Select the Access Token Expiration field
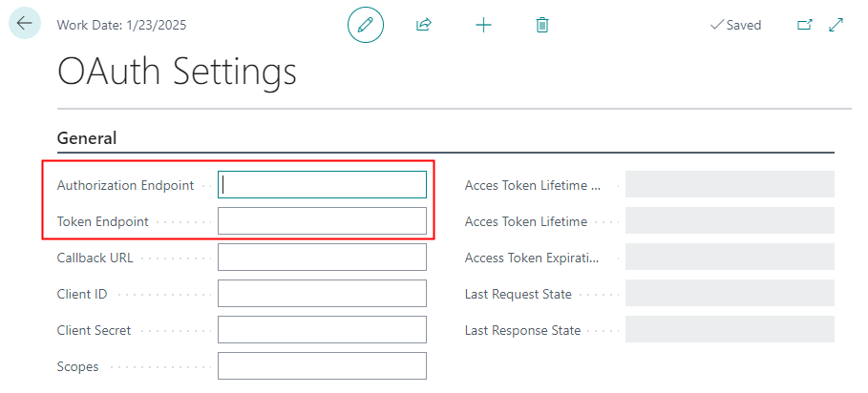This screenshot has height=393, width=868. (730, 258)
